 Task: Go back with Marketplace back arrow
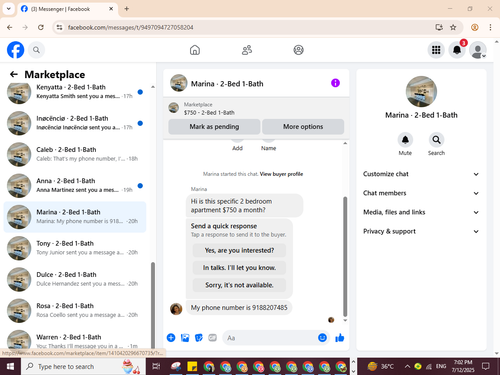[x=14, y=74]
